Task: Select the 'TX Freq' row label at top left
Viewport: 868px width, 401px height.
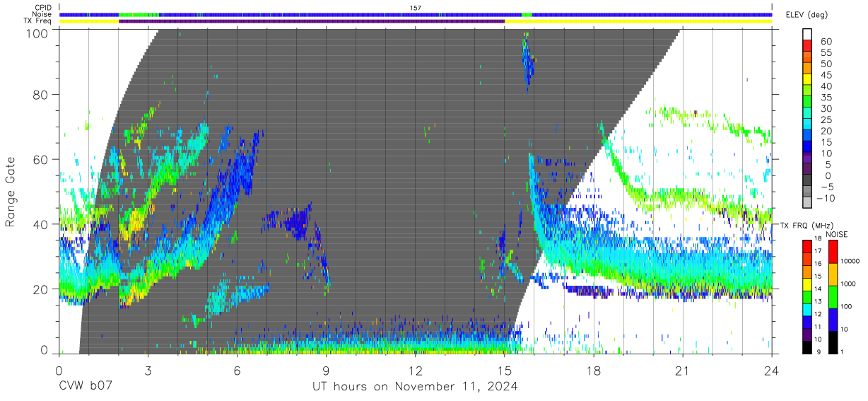Action: coord(37,21)
